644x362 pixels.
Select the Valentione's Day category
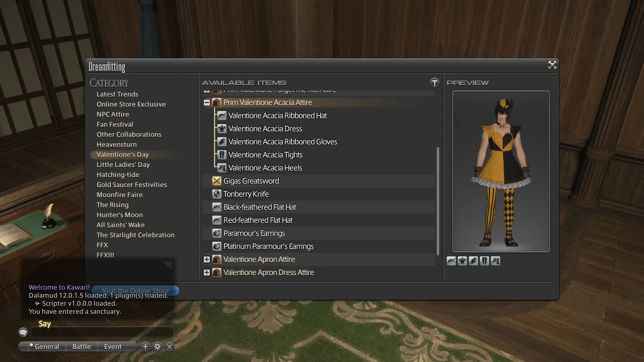point(123,154)
